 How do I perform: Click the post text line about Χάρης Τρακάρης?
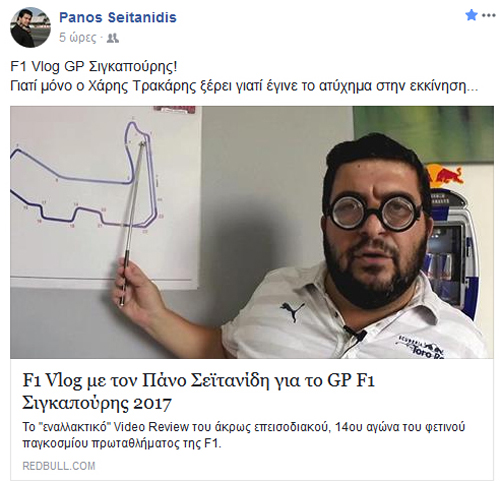(x=244, y=86)
